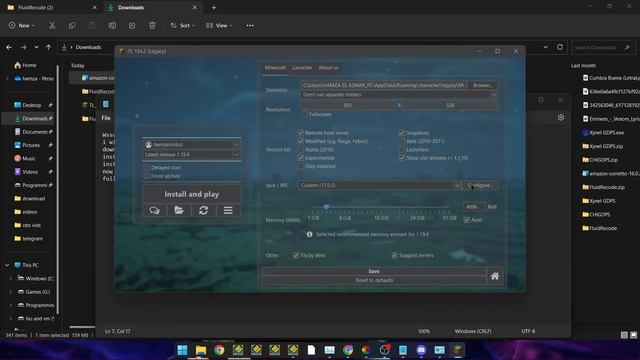Uncheck the Experimental checkbox
The width and height of the screenshot is (640, 360).
coord(301,158)
